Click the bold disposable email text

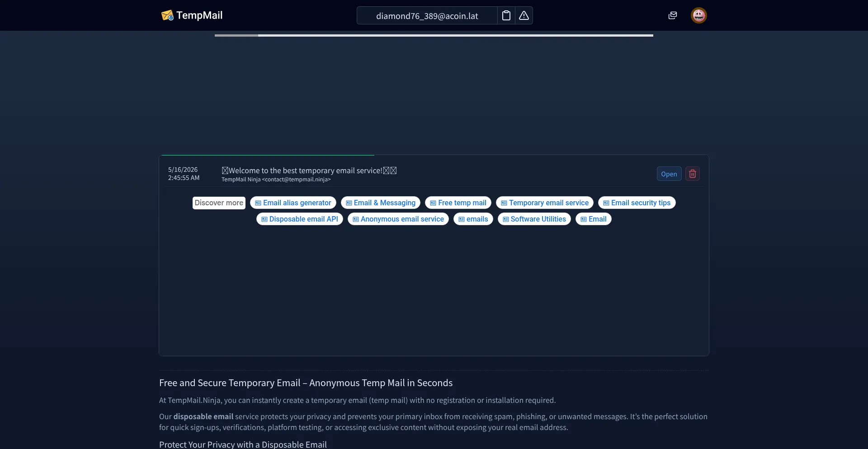coord(203,416)
